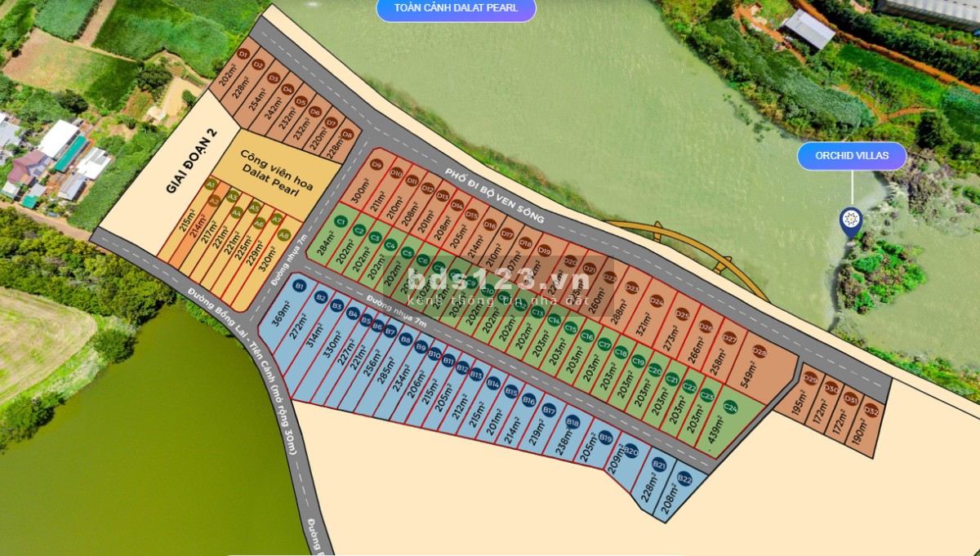
Task: Click the 254m² area of lot D3
Action: (x=256, y=101)
